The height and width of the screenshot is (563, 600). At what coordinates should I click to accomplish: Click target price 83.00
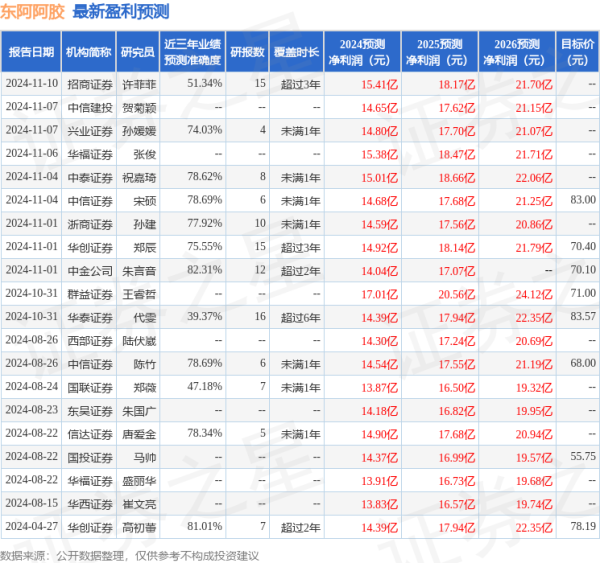(583, 200)
